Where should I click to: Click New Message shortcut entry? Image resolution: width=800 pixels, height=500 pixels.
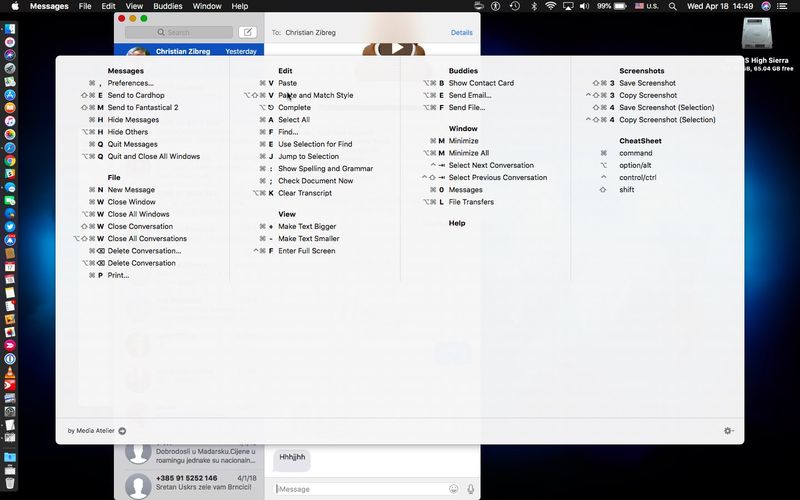(x=131, y=189)
